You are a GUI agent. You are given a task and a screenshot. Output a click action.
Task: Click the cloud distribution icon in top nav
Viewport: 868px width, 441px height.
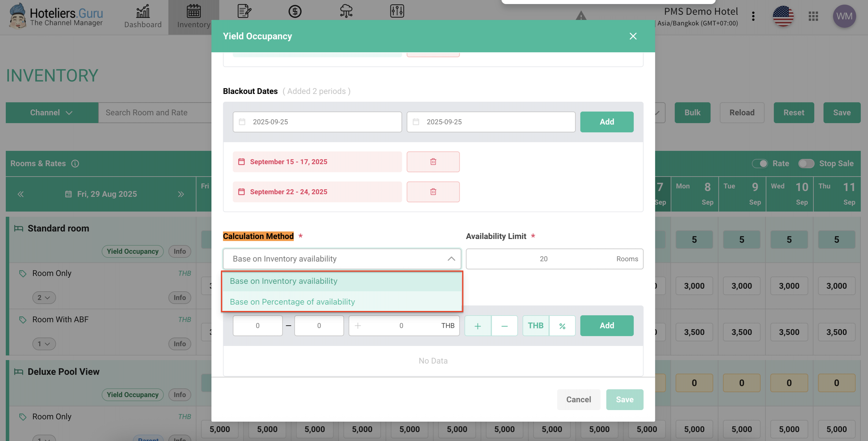[x=346, y=12]
